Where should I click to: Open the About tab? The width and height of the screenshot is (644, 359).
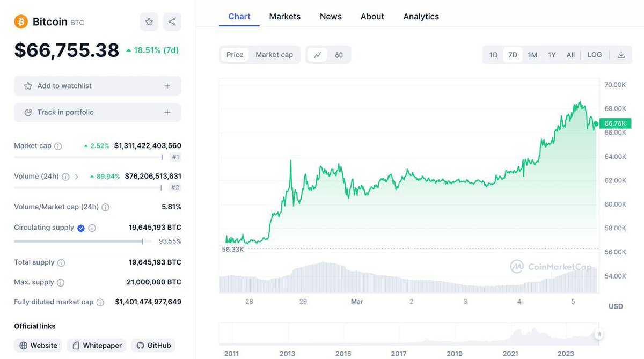pos(372,17)
